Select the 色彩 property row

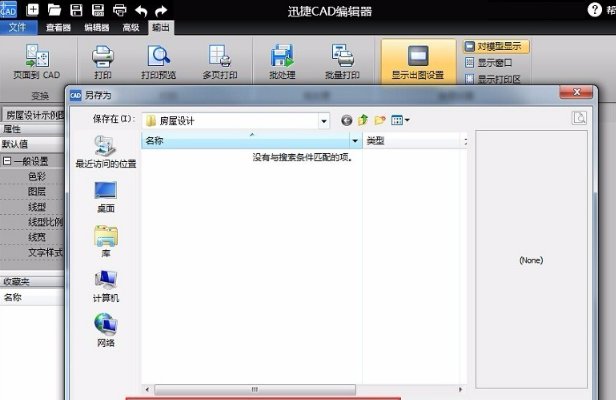click(32, 176)
